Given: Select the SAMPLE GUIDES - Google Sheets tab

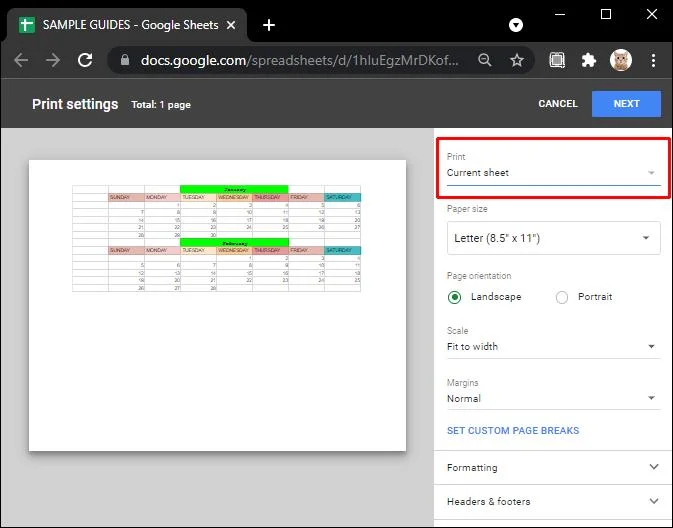Looking at the screenshot, I should pyautogui.click(x=127, y=25).
